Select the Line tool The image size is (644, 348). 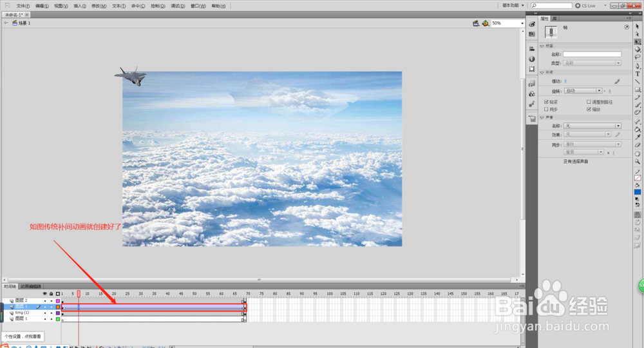(x=638, y=81)
